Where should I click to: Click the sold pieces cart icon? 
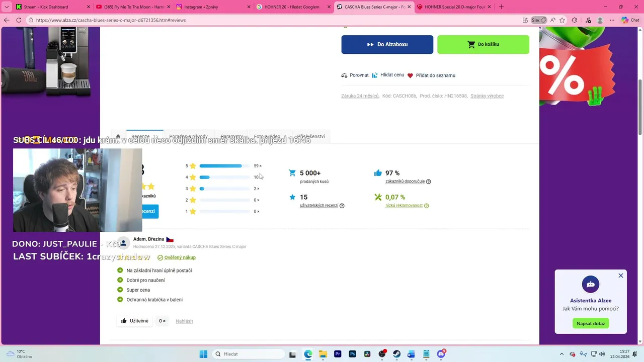pos(292,173)
